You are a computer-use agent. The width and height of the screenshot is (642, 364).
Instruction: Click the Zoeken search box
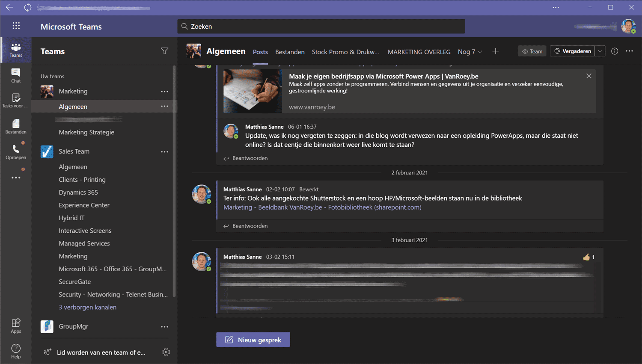coord(321,26)
